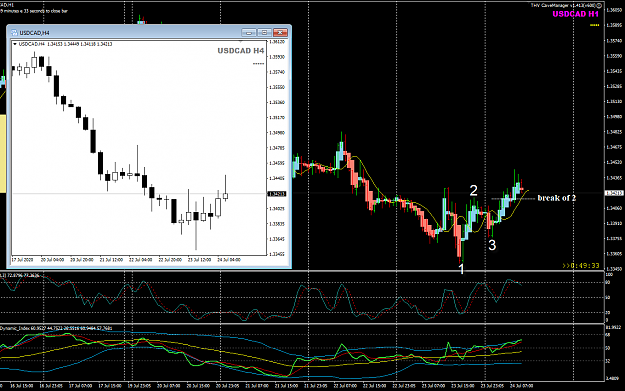Viewport: 625px width, 391px height.
Task: Minimize the USDCAD,H4 chart window
Action: [249, 32]
